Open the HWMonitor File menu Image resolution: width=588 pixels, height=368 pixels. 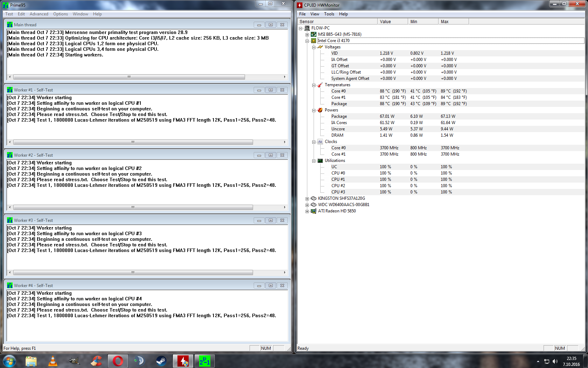tap(302, 14)
